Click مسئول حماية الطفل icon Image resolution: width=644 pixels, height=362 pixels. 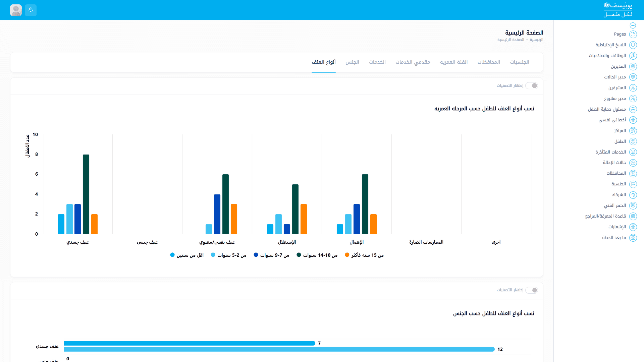pyautogui.click(x=633, y=109)
